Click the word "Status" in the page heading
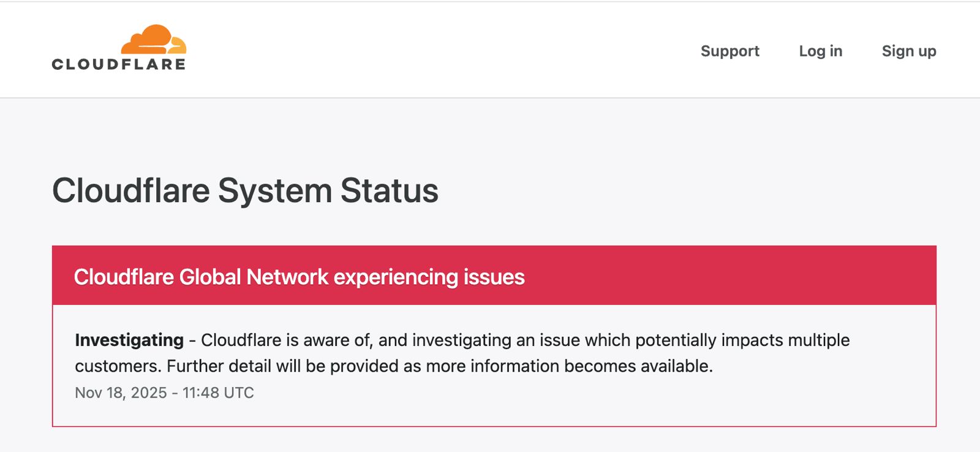980x452 pixels. click(x=389, y=190)
